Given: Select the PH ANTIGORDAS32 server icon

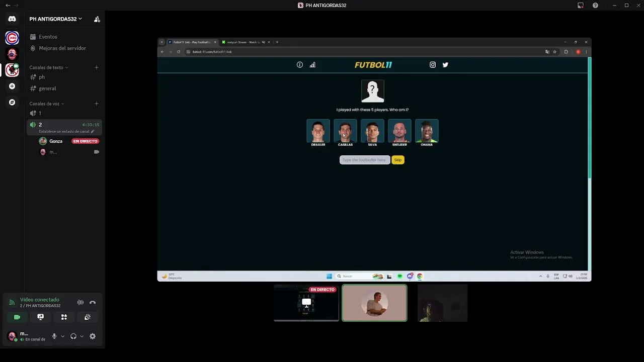Looking at the screenshot, I should click(x=12, y=70).
